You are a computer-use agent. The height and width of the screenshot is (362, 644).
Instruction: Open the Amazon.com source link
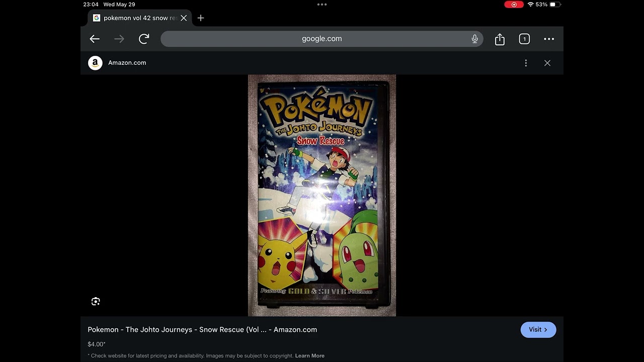(127, 63)
